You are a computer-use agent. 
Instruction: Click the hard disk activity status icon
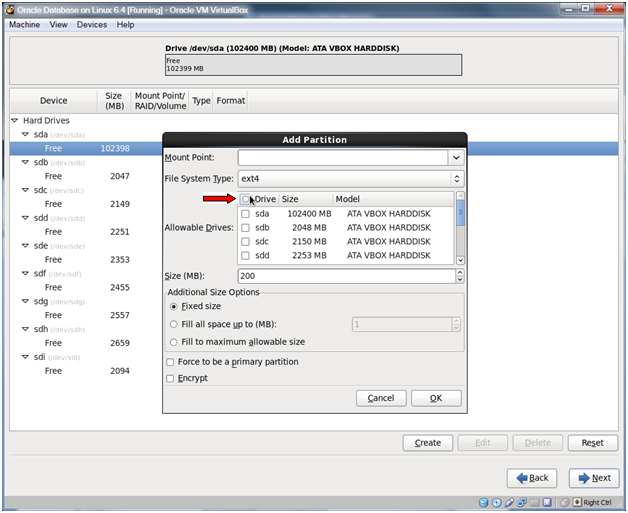[484, 503]
